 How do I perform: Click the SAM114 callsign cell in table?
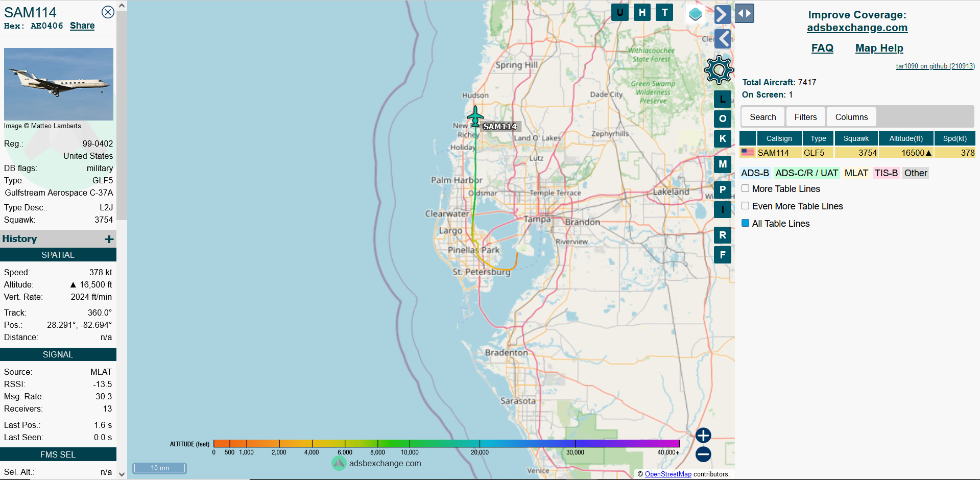[779, 153]
